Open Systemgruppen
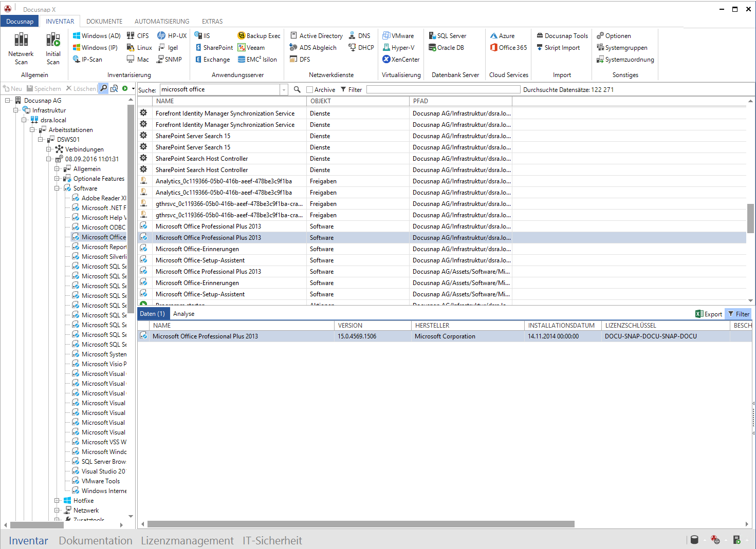 [622, 47]
